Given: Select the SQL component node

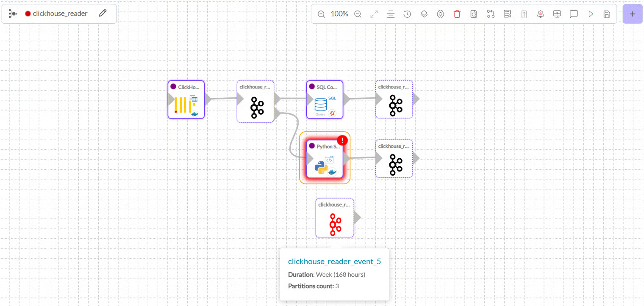Looking at the screenshot, I should (x=325, y=100).
